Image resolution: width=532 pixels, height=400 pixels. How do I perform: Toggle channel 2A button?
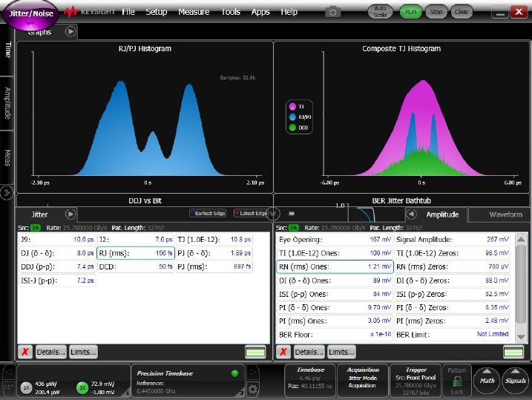click(x=82, y=387)
